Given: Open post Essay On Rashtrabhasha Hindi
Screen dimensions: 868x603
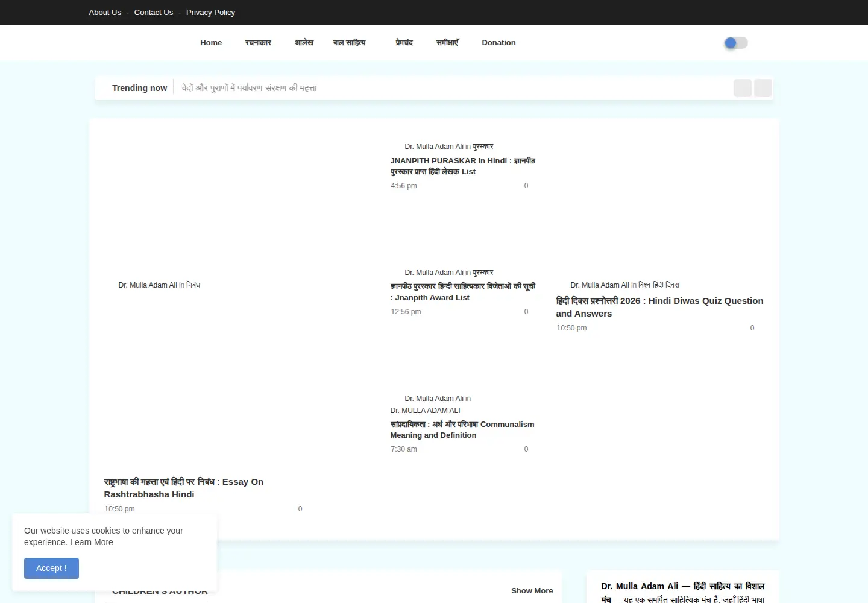Looking at the screenshot, I should point(184,488).
